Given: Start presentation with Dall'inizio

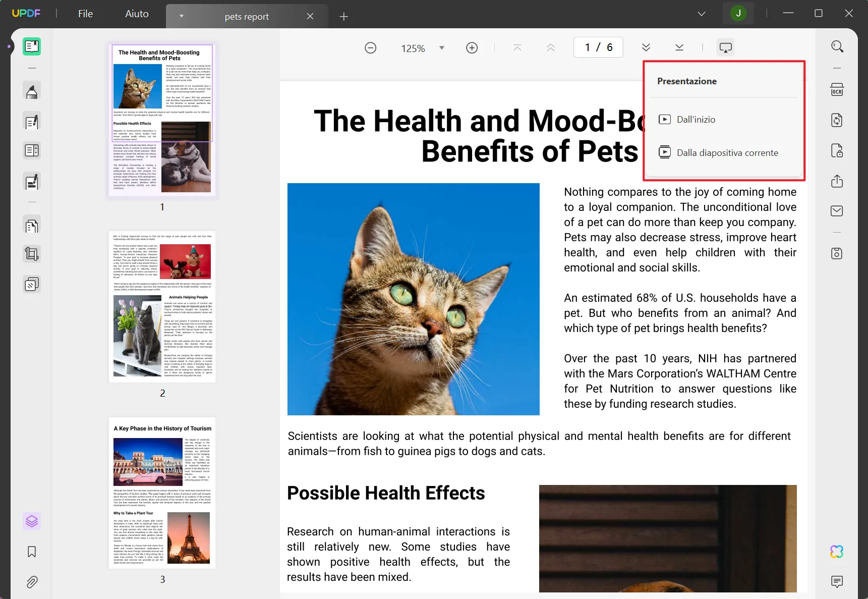Looking at the screenshot, I should (696, 119).
